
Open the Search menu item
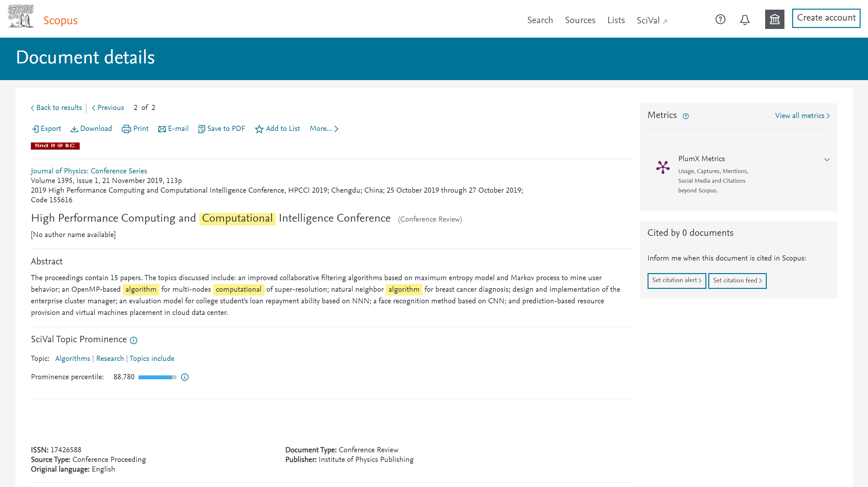pos(540,20)
